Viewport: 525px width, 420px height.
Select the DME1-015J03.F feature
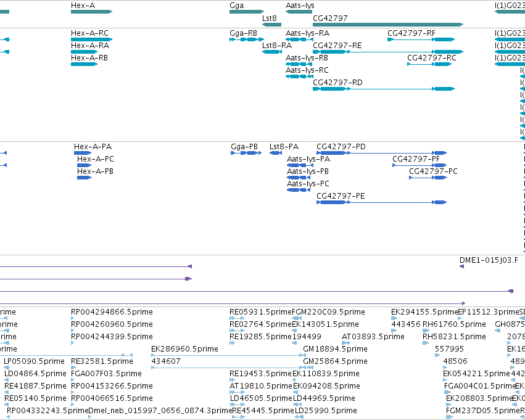click(x=461, y=266)
